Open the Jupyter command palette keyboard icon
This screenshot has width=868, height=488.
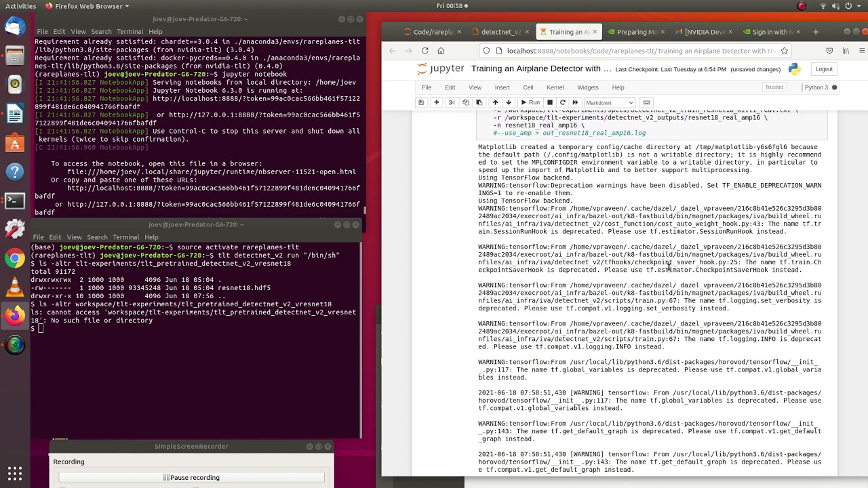tap(646, 102)
